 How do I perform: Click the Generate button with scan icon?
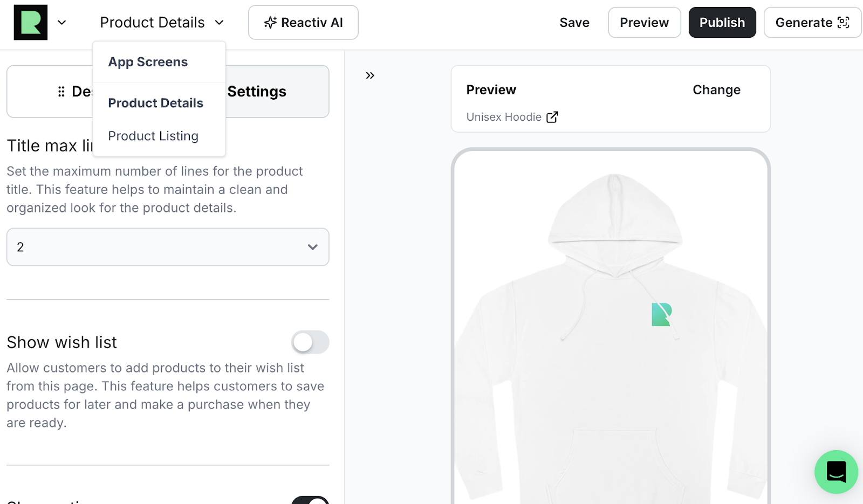(x=812, y=23)
